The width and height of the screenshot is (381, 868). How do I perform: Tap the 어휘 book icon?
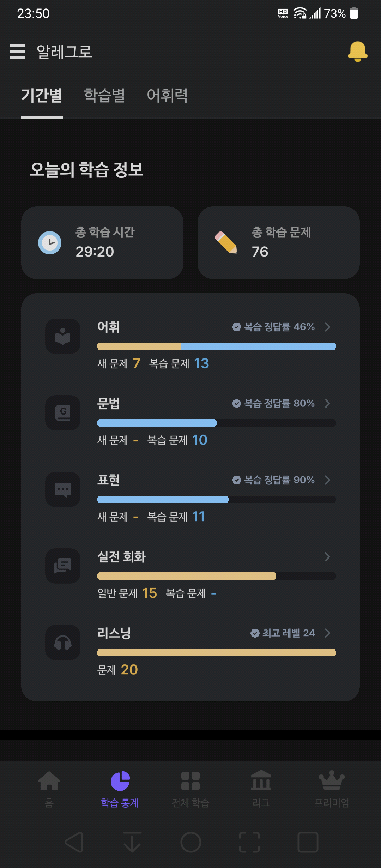63,336
